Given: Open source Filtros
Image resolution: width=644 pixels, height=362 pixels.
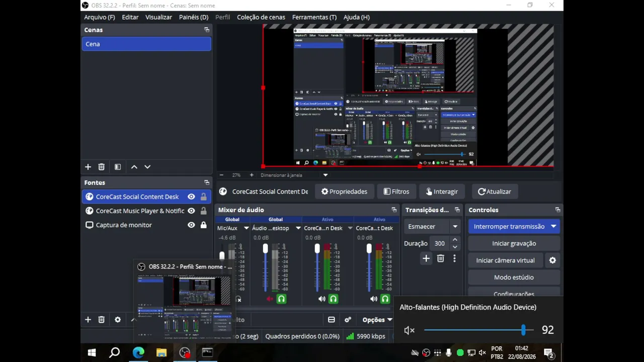Looking at the screenshot, I should click(x=396, y=192).
